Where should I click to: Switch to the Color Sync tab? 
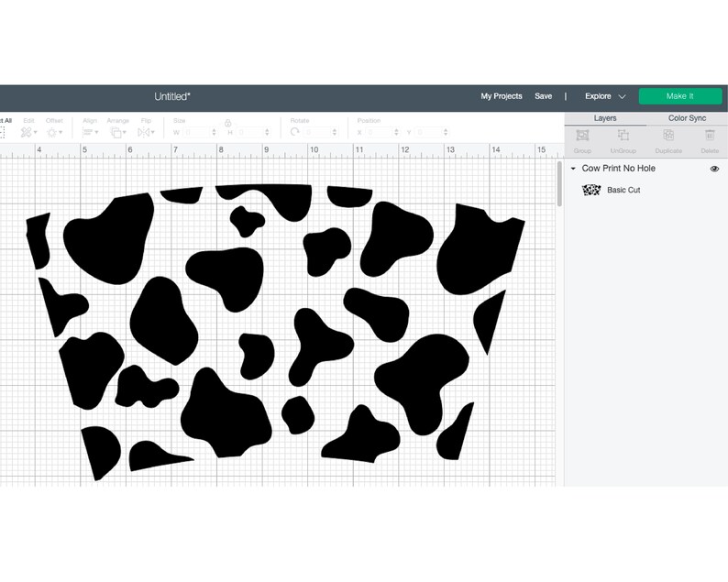tap(687, 118)
